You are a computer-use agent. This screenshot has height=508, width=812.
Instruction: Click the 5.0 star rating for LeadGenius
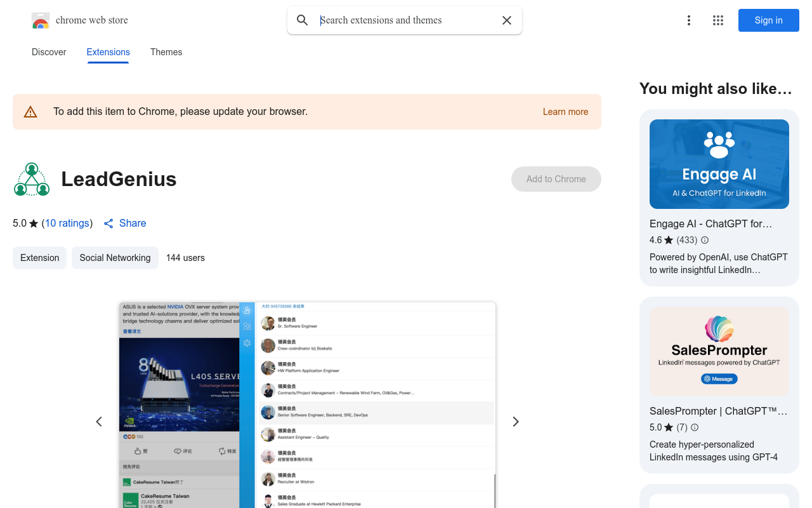pos(25,224)
